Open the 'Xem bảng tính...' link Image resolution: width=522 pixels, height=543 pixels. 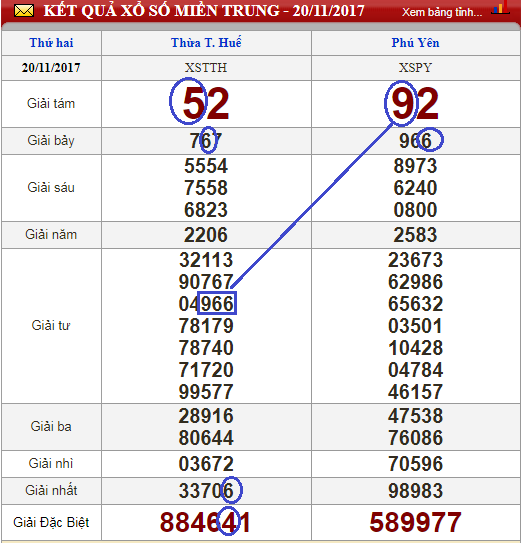point(442,12)
